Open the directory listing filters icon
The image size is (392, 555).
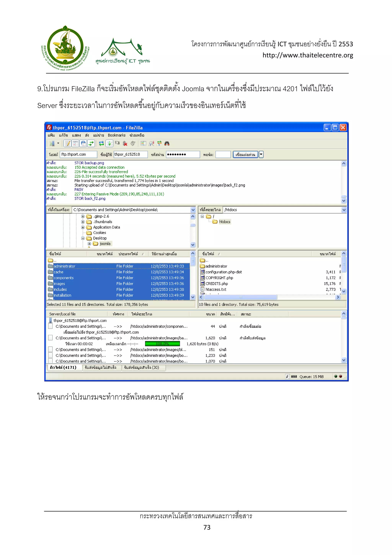(143, 143)
